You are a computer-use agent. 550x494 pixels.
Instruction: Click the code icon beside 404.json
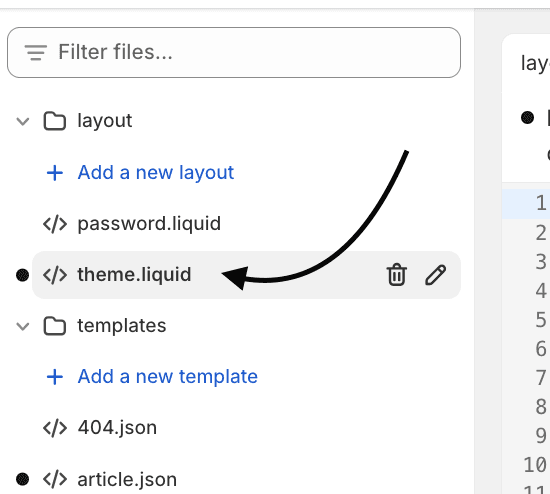click(x=55, y=428)
